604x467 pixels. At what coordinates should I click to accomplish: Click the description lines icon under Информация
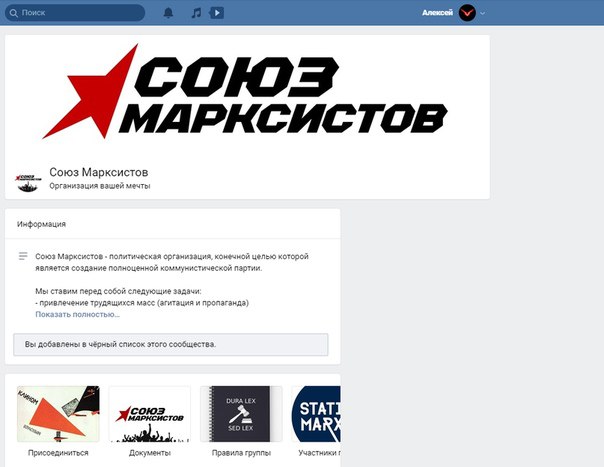pyautogui.click(x=23, y=256)
